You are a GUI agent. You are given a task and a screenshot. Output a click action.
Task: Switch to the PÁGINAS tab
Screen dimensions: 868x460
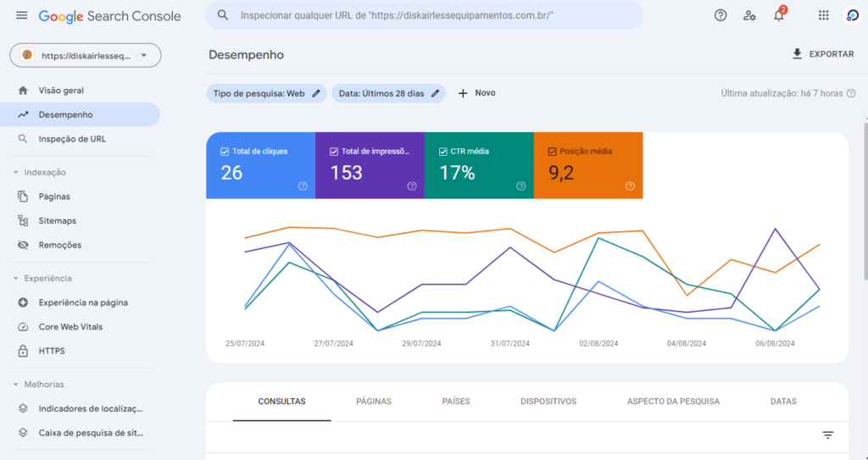pos(373,402)
